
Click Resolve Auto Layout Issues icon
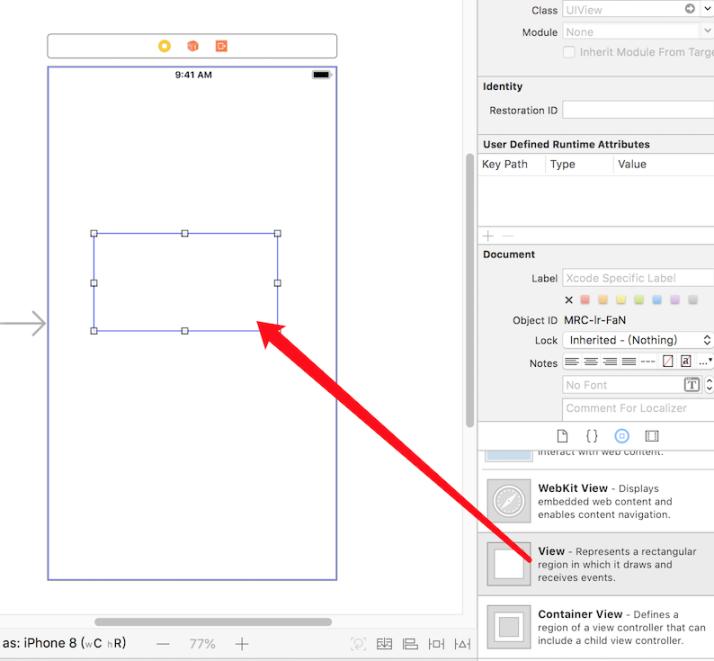462,644
